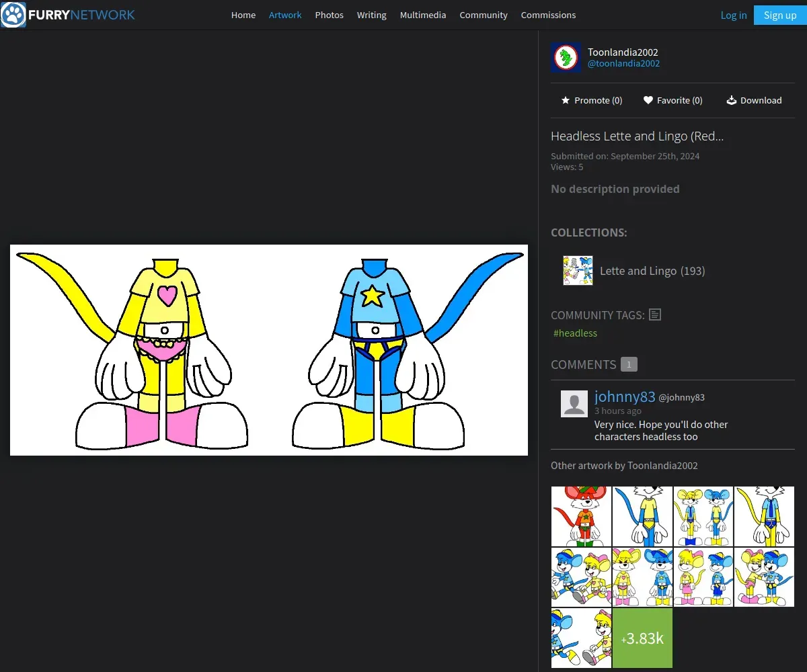This screenshot has width=807, height=672.
Task: Open the Lette and Lingo (193) collection link
Action: click(652, 271)
